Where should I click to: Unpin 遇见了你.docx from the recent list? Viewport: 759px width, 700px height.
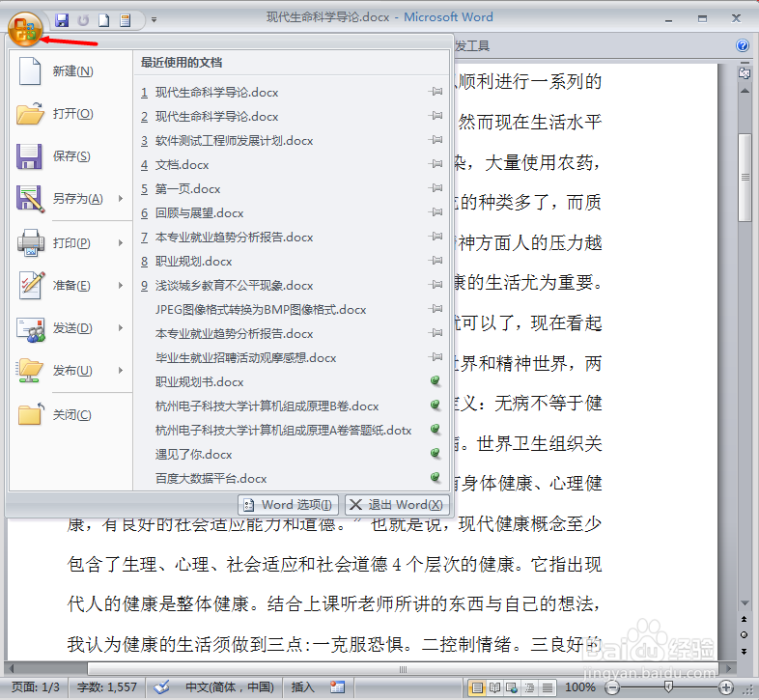point(436,453)
